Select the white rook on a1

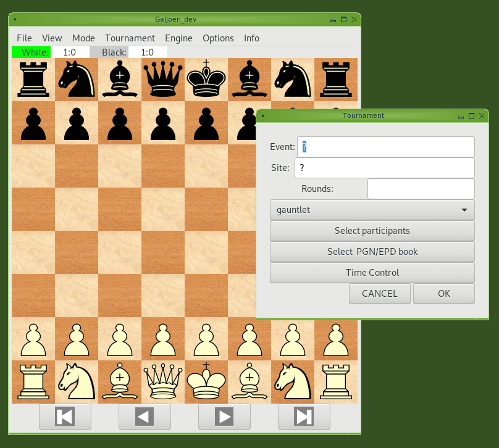tap(33, 382)
